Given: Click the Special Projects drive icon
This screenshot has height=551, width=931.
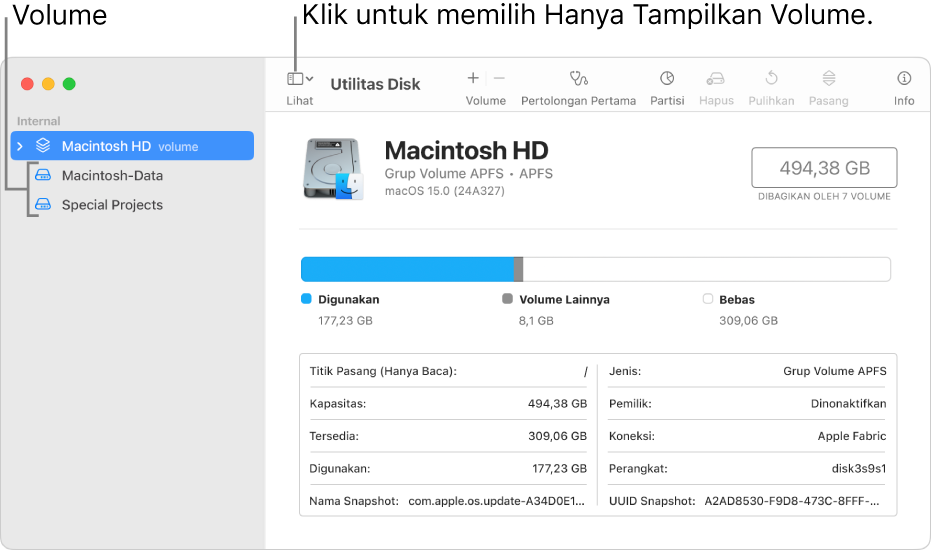Looking at the screenshot, I should 43,204.
